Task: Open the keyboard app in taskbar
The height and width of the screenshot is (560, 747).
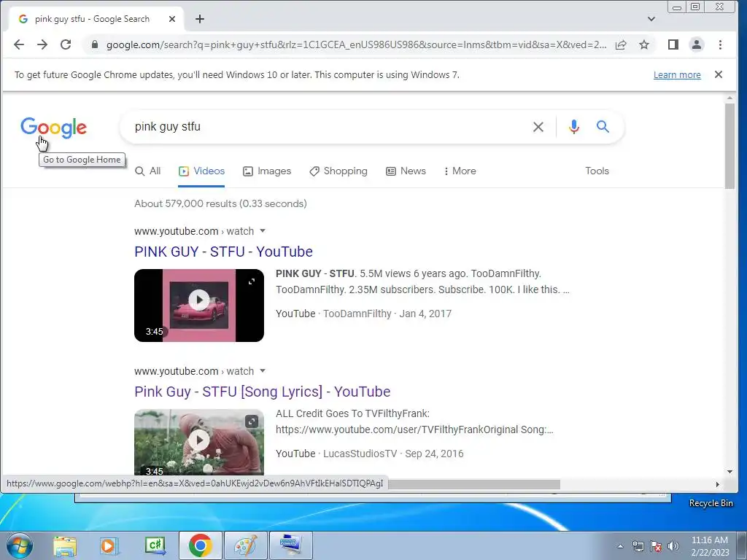Action: [x=291, y=545]
